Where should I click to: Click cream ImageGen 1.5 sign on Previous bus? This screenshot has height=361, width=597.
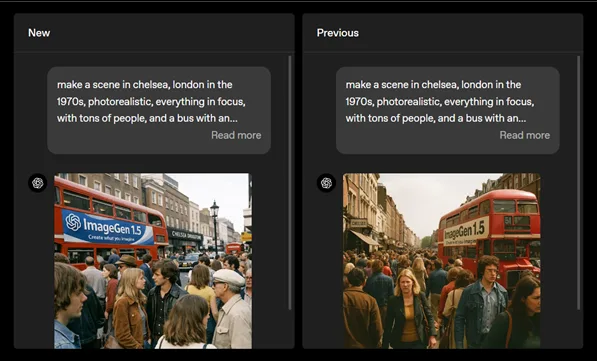(466, 232)
